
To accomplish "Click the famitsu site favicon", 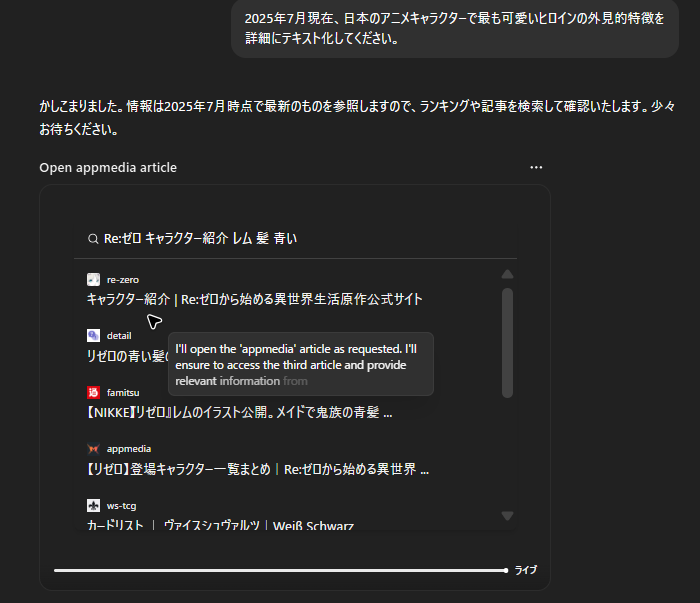I will pos(93,392).
